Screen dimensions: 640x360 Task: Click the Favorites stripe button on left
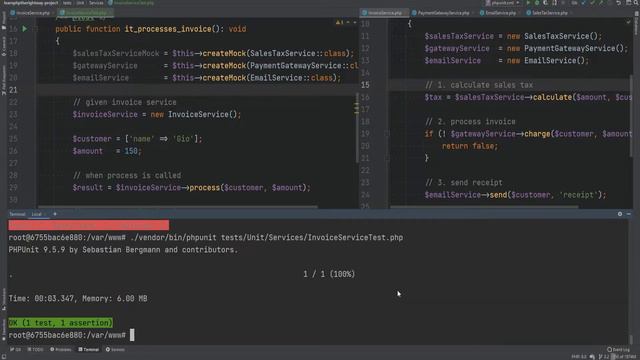point(4,329)
